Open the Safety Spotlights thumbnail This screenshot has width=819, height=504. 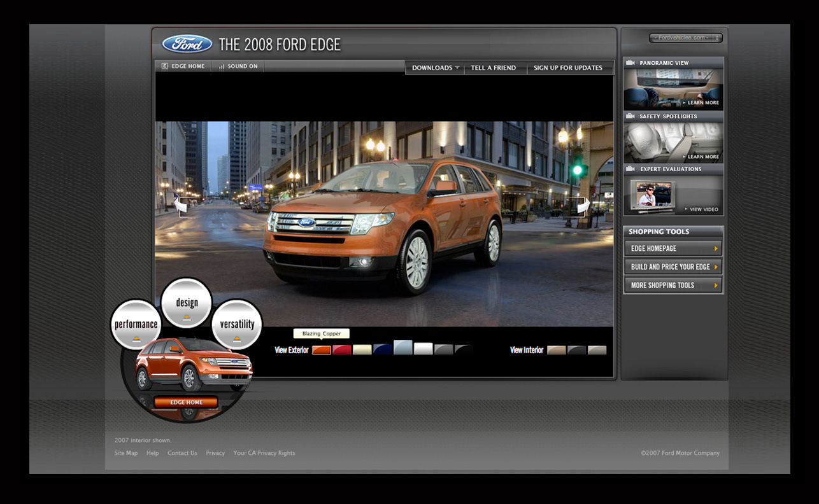click(673, 143)
